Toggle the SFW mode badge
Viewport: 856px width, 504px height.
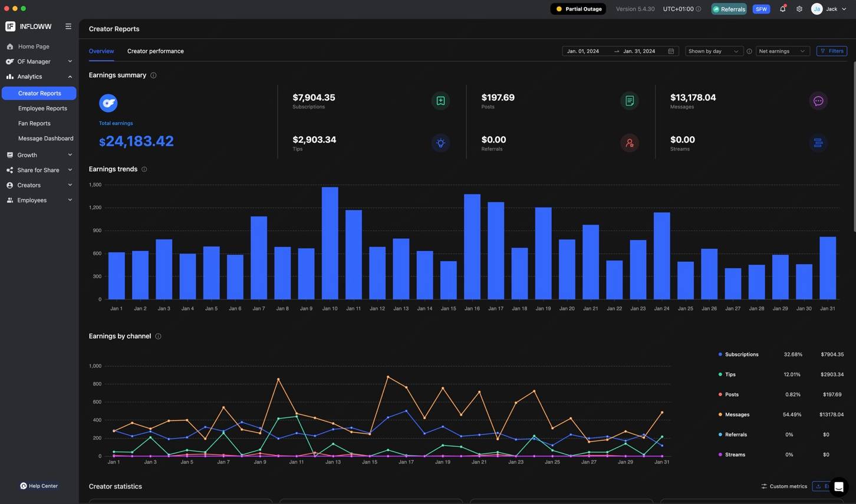tap(761, 9)
